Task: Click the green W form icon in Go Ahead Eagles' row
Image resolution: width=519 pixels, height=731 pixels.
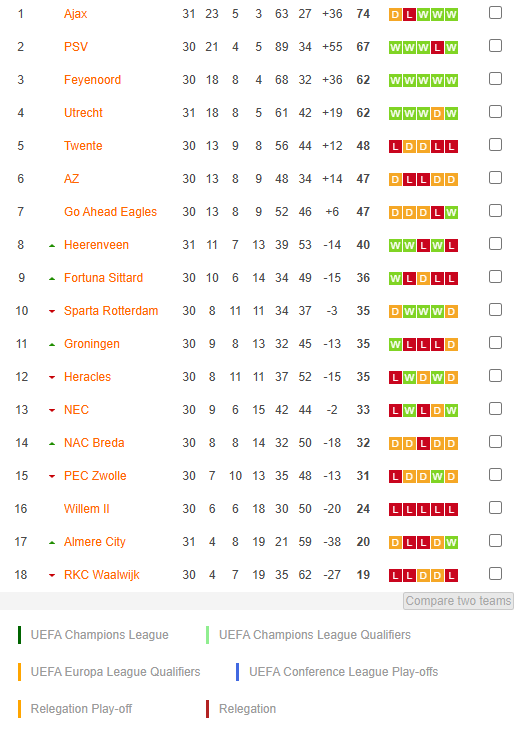Action: 451,213
